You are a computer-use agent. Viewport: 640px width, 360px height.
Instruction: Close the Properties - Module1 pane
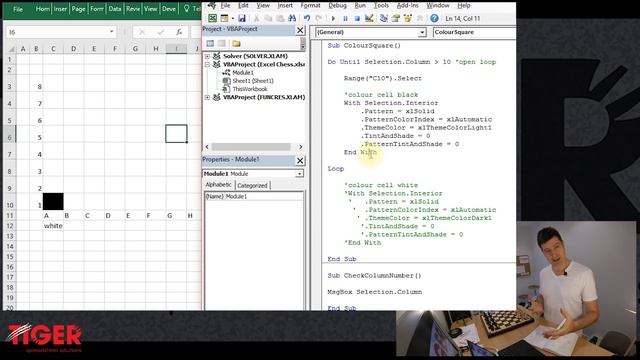point(300,160)
